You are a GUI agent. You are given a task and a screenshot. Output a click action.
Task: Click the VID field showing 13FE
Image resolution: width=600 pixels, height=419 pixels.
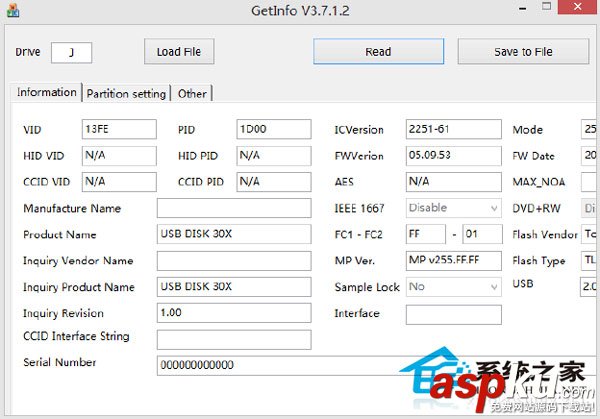[119, 129]
